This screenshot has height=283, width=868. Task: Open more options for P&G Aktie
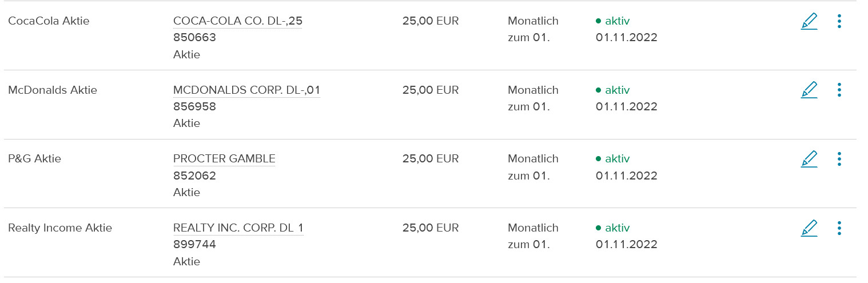(839, 158)
